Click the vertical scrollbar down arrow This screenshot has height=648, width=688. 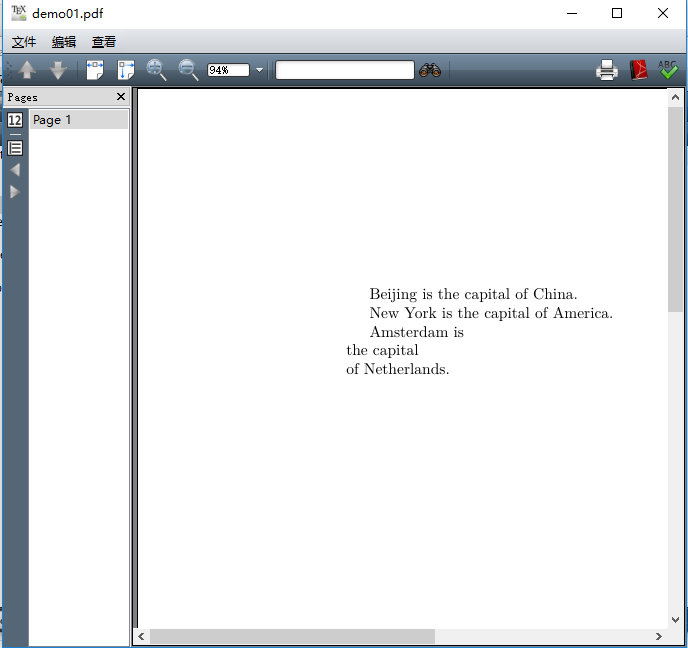(675, 619)
